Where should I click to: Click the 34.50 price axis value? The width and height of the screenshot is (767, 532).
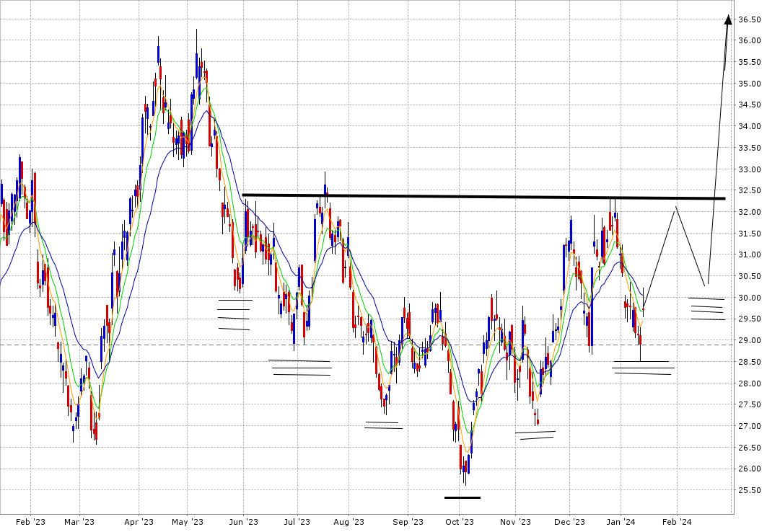click(750, 105)
